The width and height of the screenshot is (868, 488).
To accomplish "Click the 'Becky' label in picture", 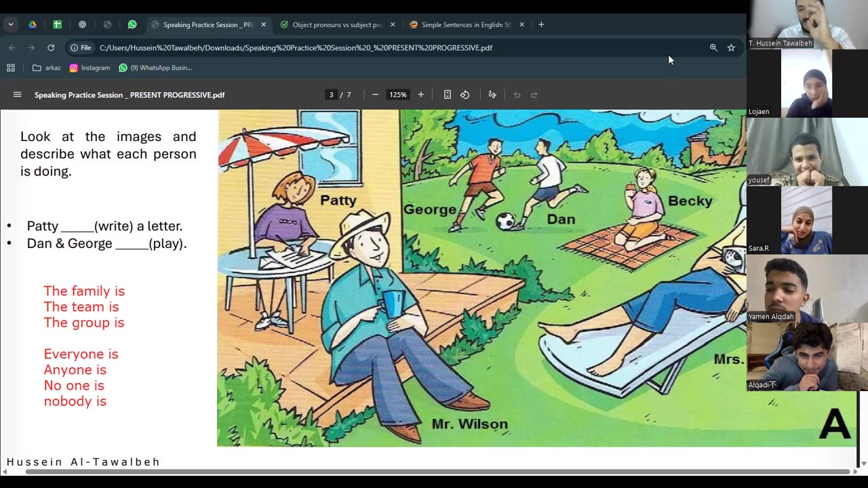I will click(690, 201).
